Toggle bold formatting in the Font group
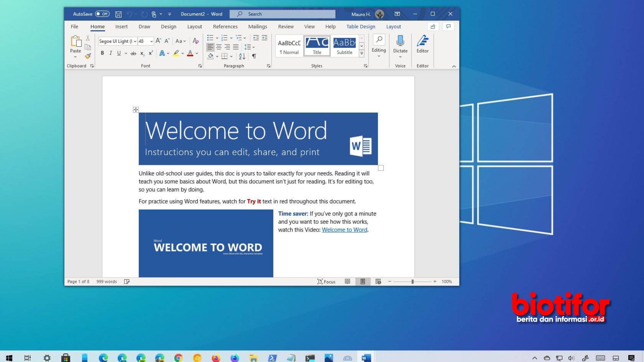Screen dimensions: 644x362 (102, 53)
